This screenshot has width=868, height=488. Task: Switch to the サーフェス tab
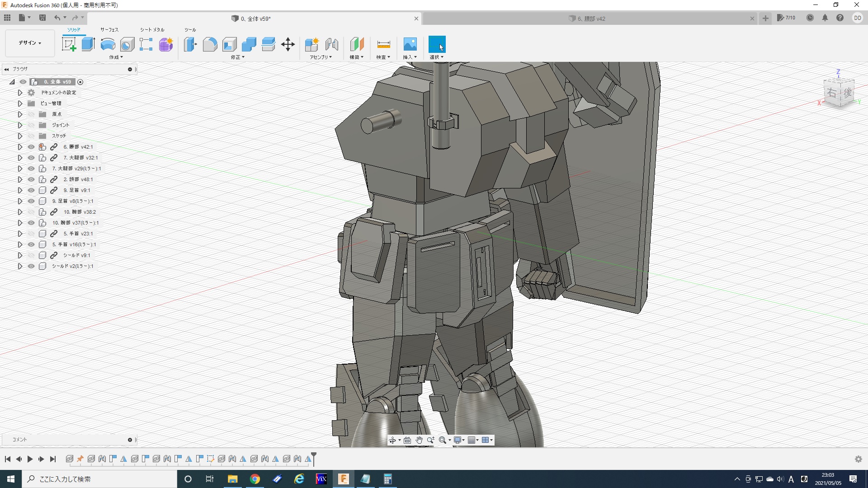point(109,30)
